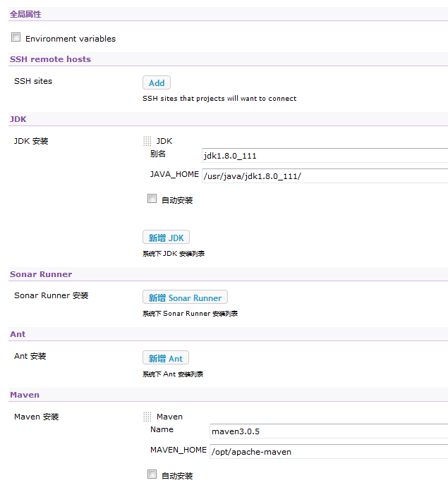Focus the Maven Name field with maven3.0.5
This screenshot has width=448, height=485.
329,431
